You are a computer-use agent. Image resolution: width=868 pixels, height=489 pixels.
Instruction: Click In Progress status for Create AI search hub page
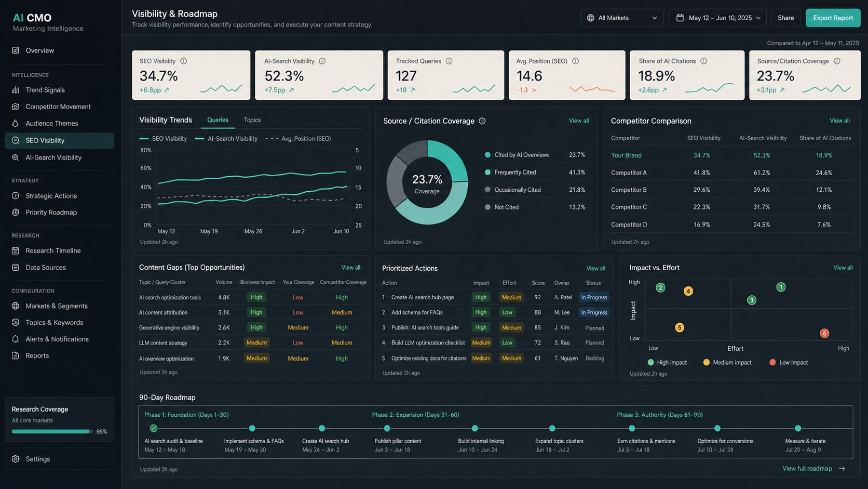click(594, 297)
